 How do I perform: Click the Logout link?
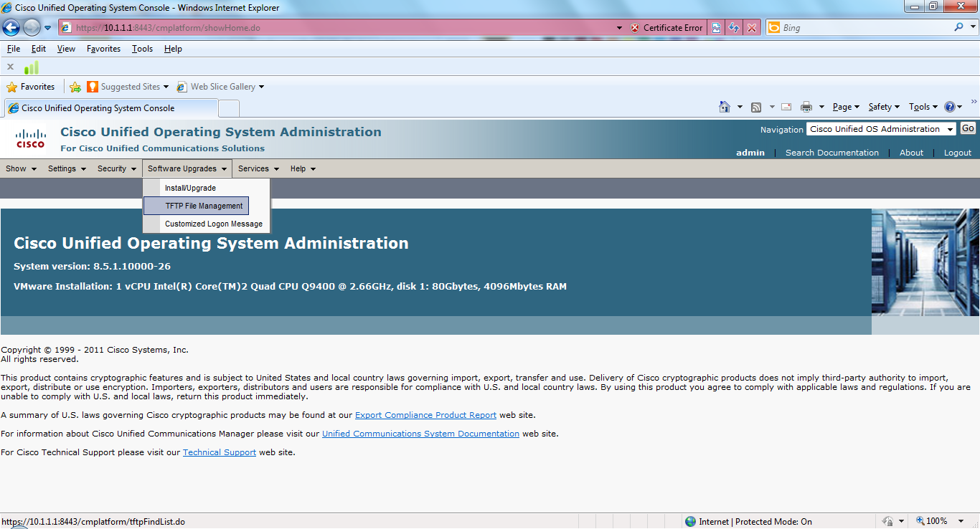click(x=957, y=153)
